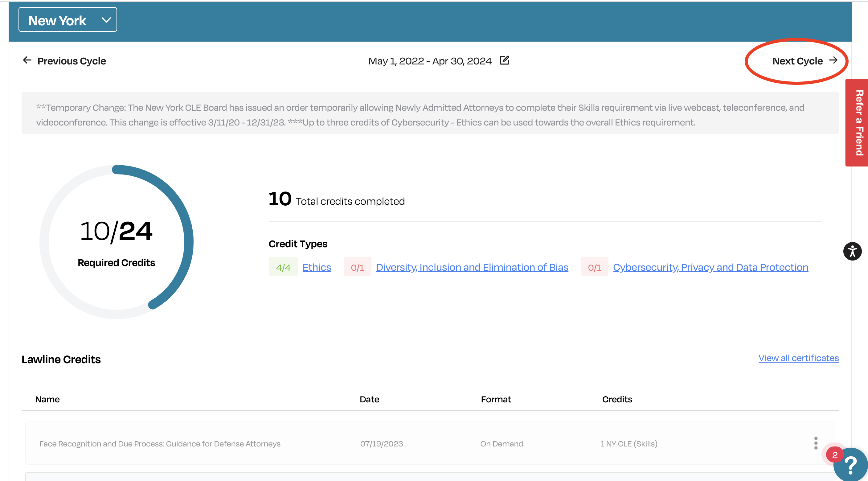Click the Format column header
The image size is (868, 481).
496,399
